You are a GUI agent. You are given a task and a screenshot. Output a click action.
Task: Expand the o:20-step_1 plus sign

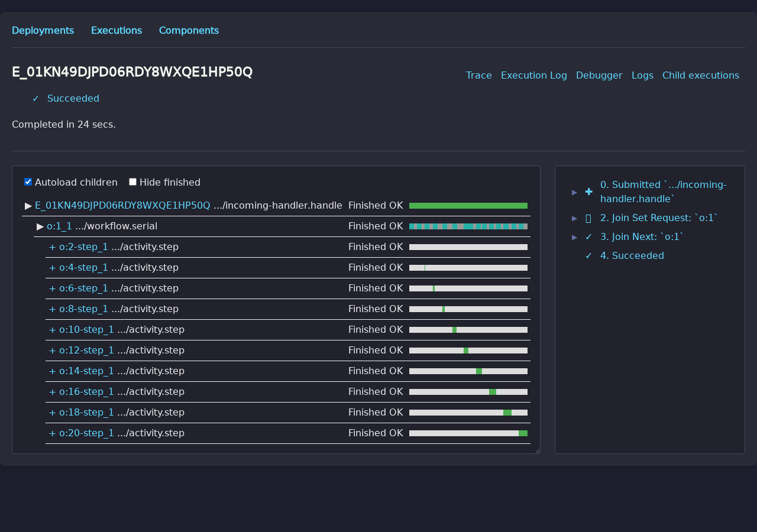[x=52, y=433]
